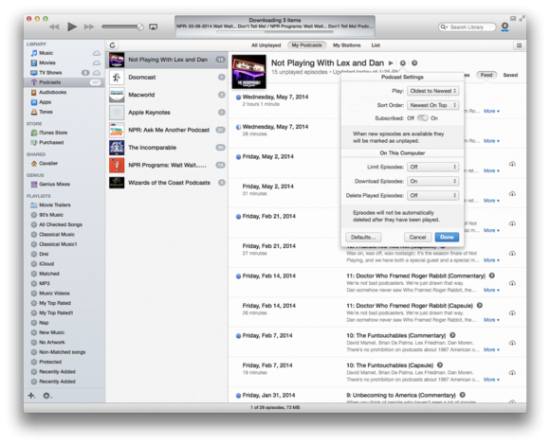Expand More on Doctor Who Framed Capsule episode
The image size is (550, 445).
click(491, 320)
